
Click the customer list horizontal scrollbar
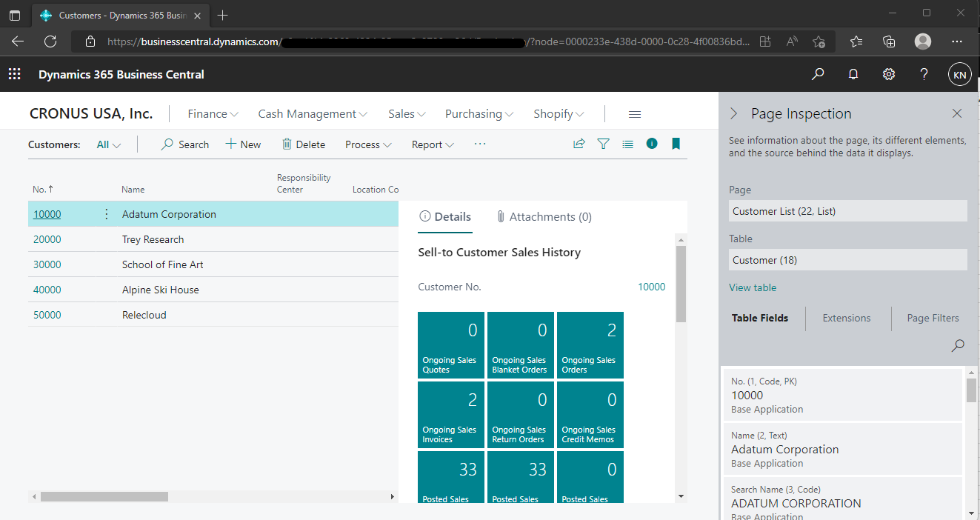(x=104, y=496)
